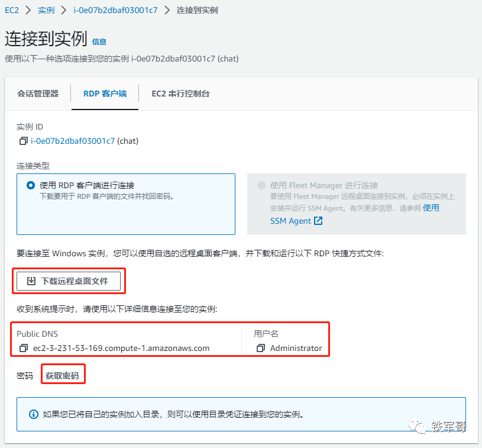Image resolution: width=482 pixels, height=448 pixels.
Task: Click 下载远程桌面文件 button
Action: (69, 281)
